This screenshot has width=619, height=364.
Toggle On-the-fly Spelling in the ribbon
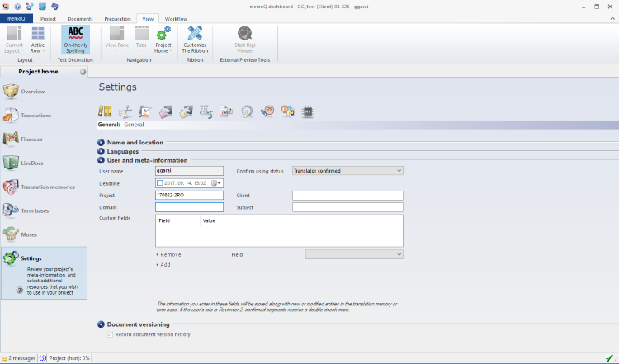click(75, 39)
